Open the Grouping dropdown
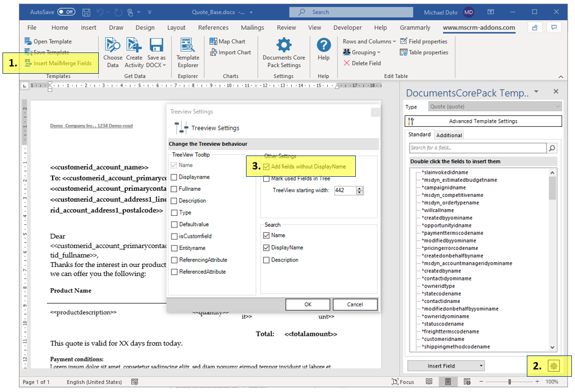The image size is (575, 392). click(361, 52)
